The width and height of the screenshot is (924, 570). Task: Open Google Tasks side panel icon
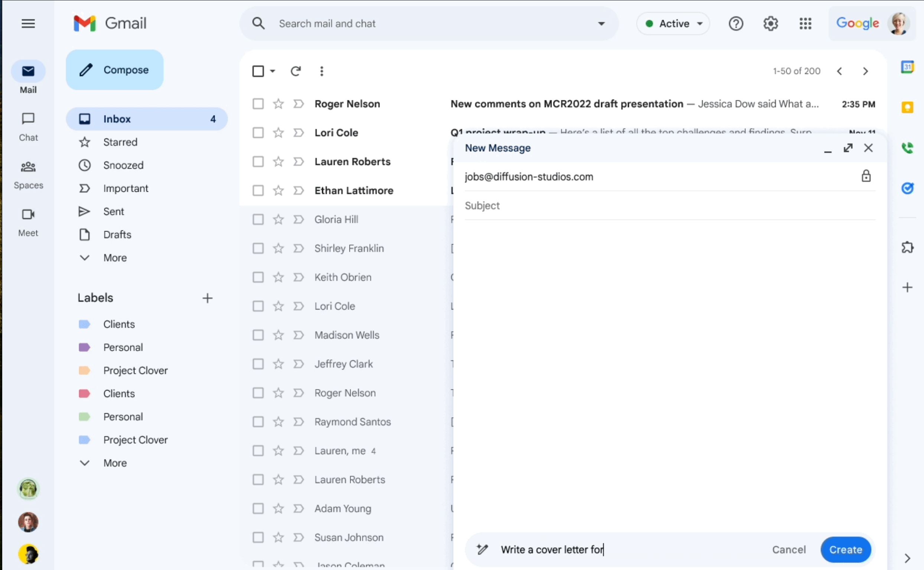point(907,188)
